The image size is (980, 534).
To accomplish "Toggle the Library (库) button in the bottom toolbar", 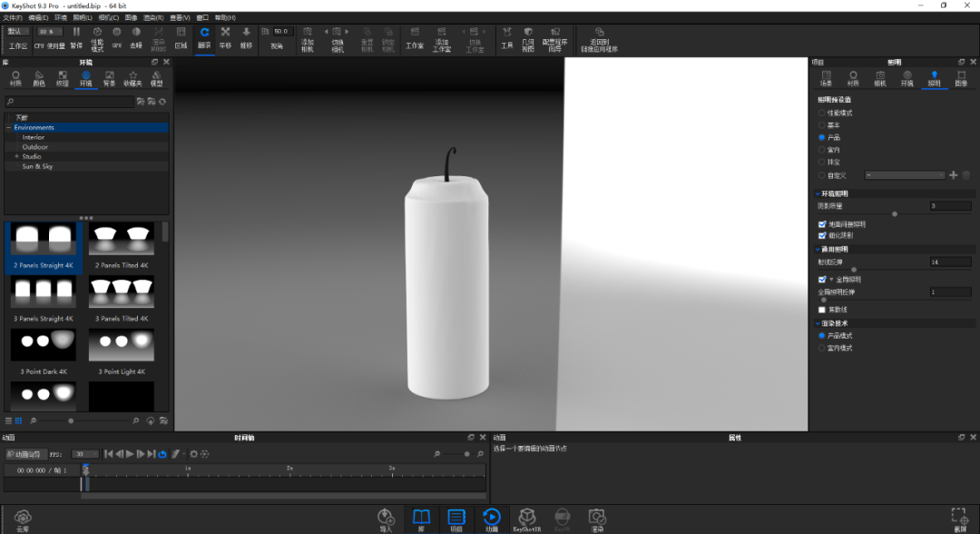I will click(421, 519).
